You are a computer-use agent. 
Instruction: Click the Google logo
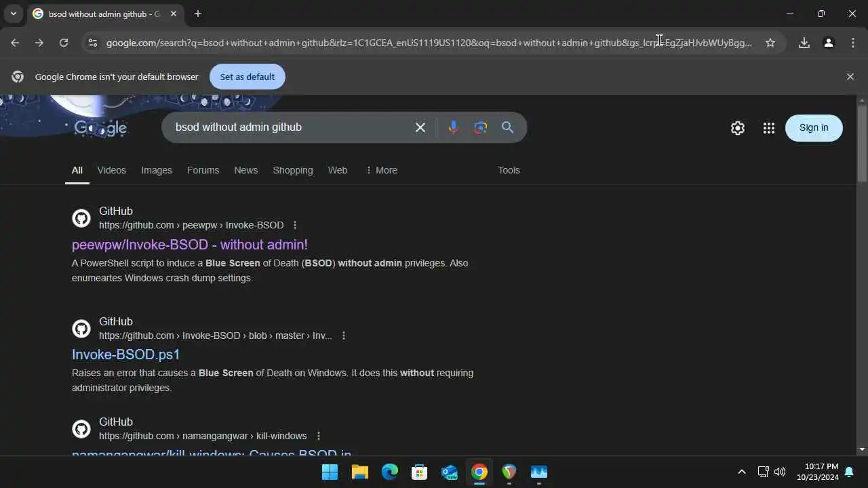point(100,127)
